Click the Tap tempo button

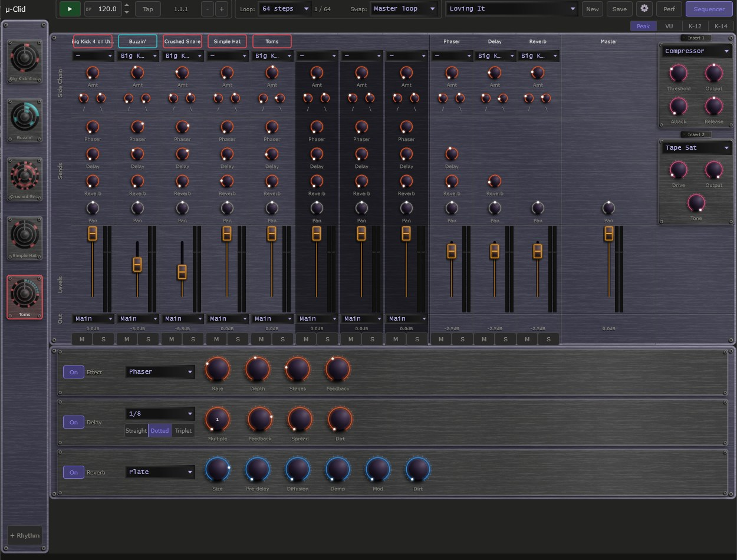coord(148,9)
